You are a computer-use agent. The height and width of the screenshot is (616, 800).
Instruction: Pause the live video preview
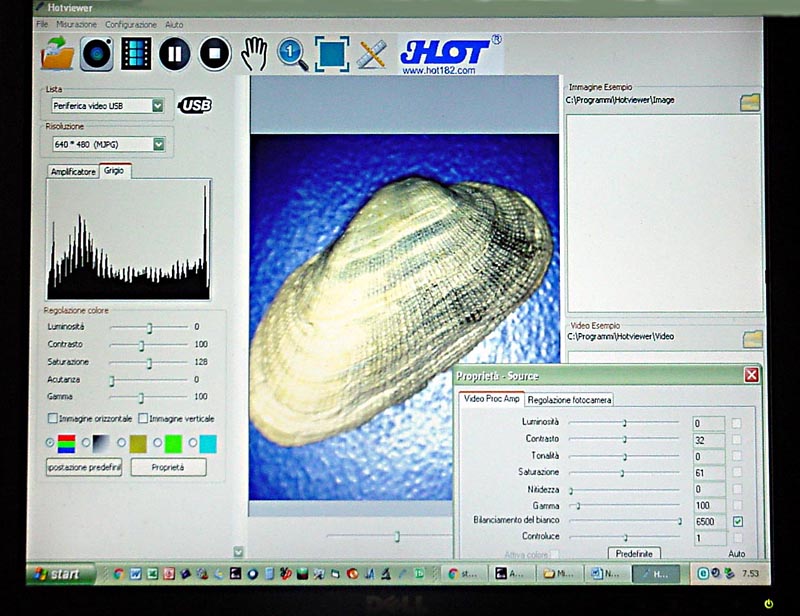pos(174,53)
